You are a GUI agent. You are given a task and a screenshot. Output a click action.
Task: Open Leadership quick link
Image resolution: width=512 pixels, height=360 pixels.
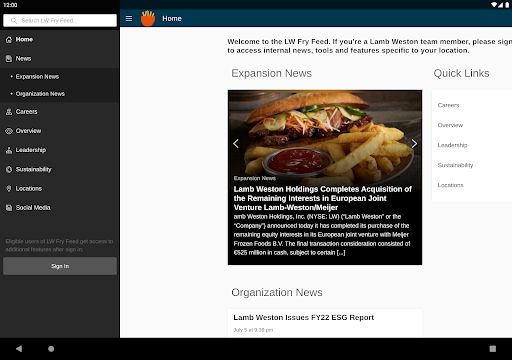pyautogui.click(x=452, y=145)
